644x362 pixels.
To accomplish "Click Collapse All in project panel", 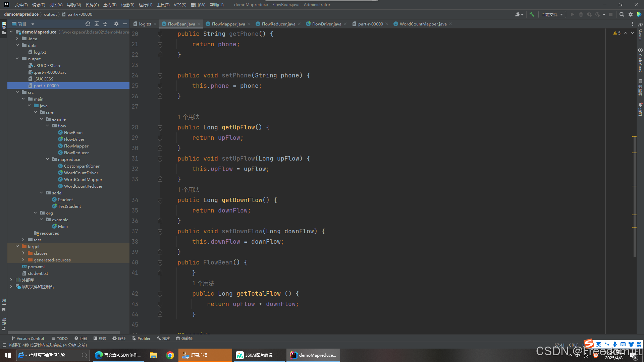I will pyautogui.click(x=105, y=24).
